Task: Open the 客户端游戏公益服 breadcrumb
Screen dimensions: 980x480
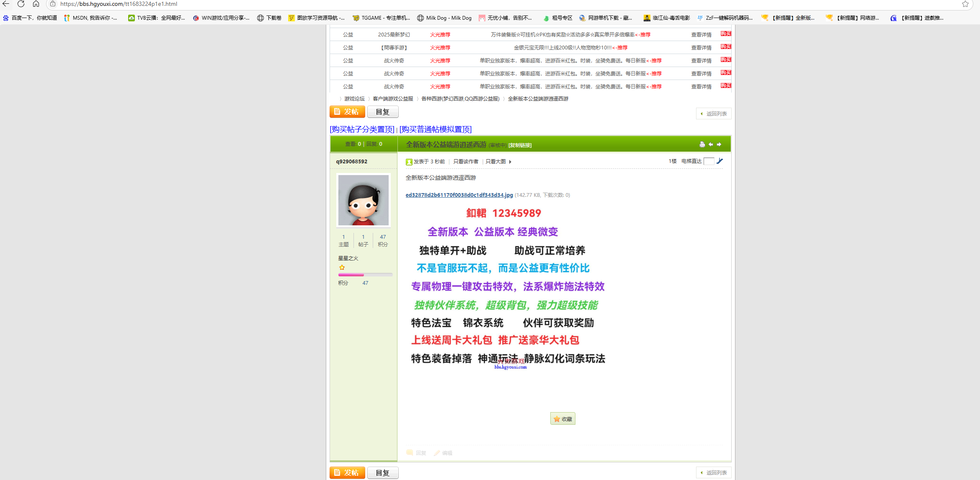Action: (x=393, y=99)
